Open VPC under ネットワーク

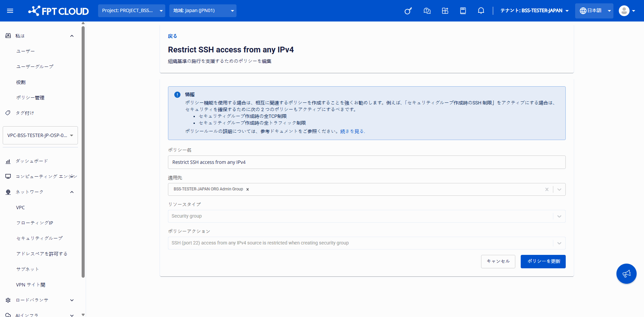[20, 208]
